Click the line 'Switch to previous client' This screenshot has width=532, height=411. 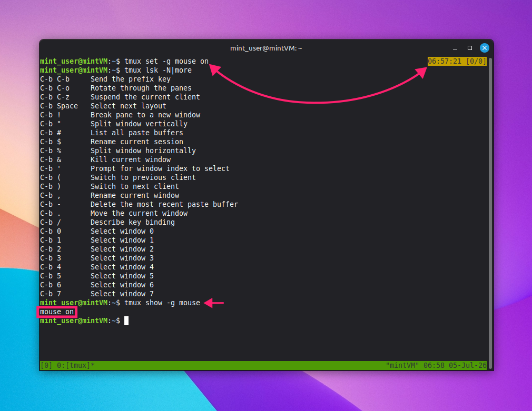pyautogui.click(x=143, y=177)
